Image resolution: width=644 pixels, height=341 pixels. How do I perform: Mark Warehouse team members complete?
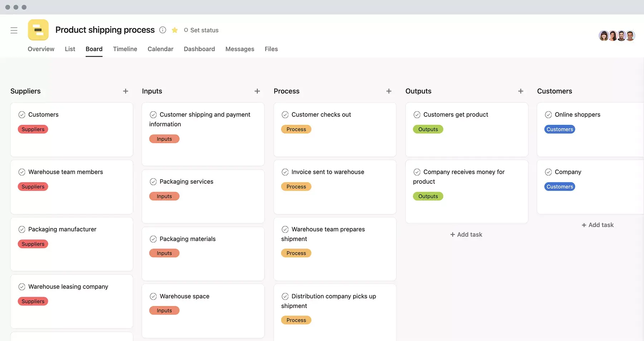click(x=22, y=172)
